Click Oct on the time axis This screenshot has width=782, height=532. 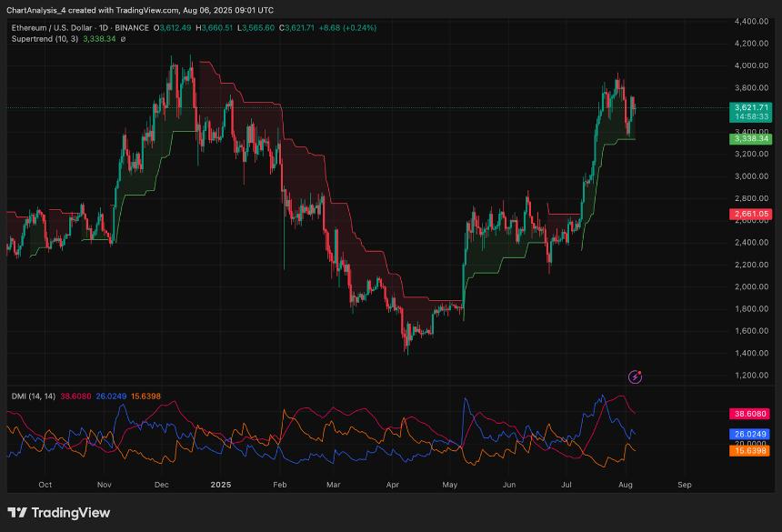pyautogui.click(x=45, y=485)
